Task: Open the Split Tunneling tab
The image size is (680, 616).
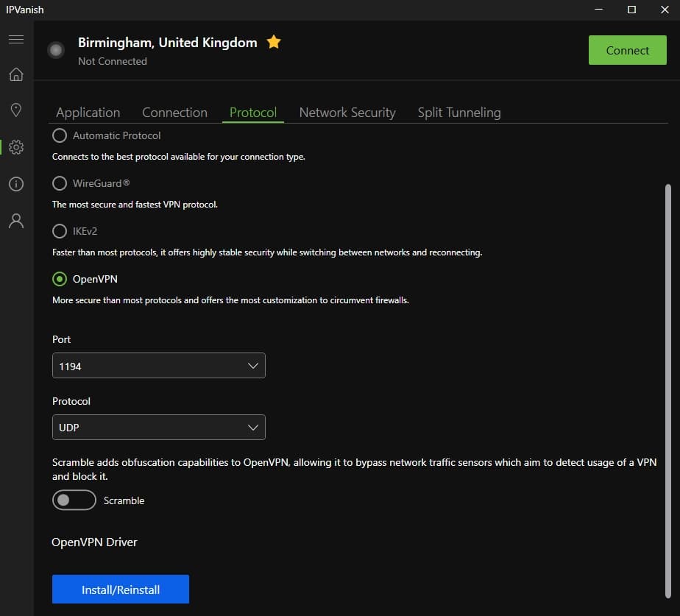Action: pyautogui.click(x=459, y=113)
